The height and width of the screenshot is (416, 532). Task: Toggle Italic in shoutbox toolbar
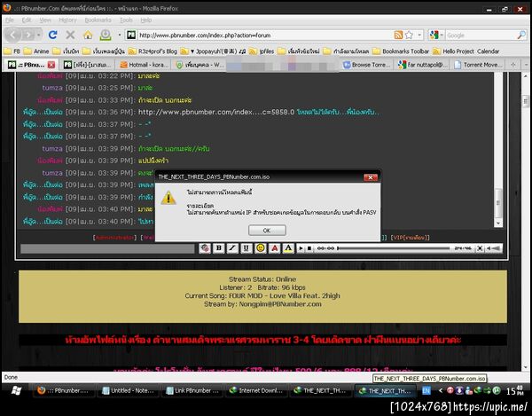coord(232,248)
